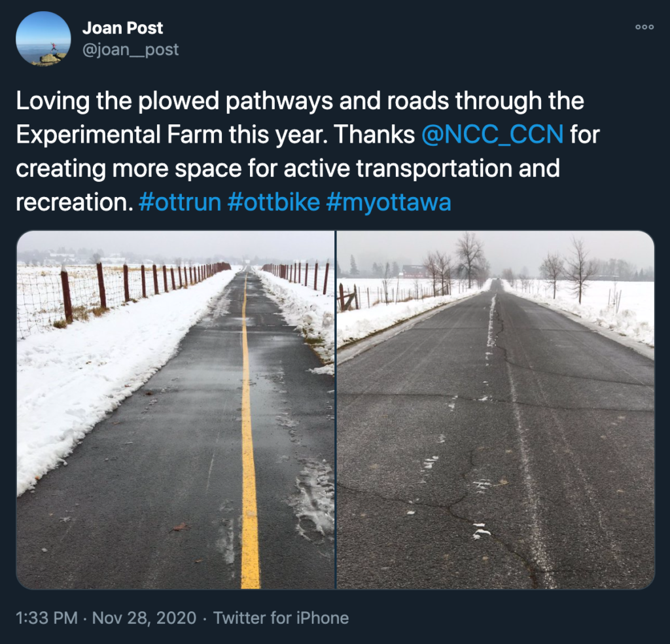Select the #myottawa hashtag
The image size is (670, 644).
pyautogui.click(x=388, y=202)
